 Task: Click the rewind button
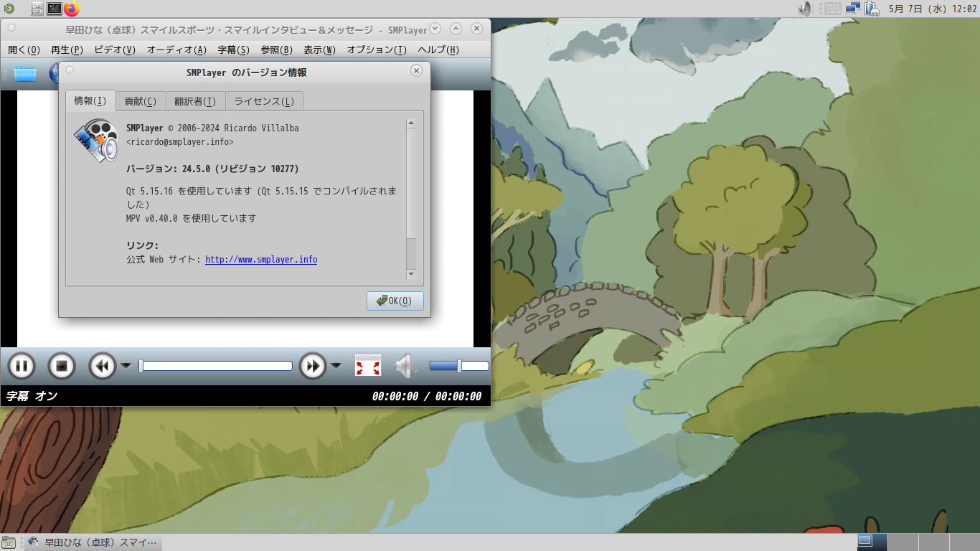tap(103, 367)
